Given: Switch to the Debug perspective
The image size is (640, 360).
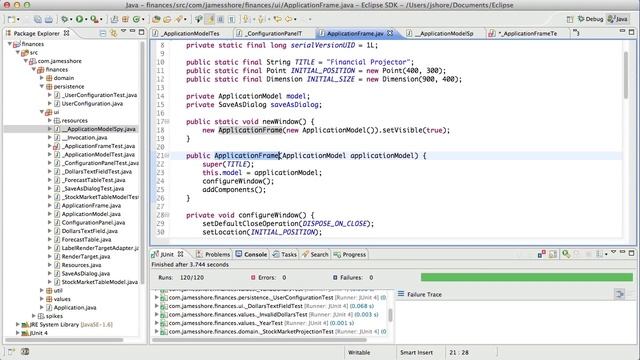Looking at the screenshot, I should tap(590, 19).
